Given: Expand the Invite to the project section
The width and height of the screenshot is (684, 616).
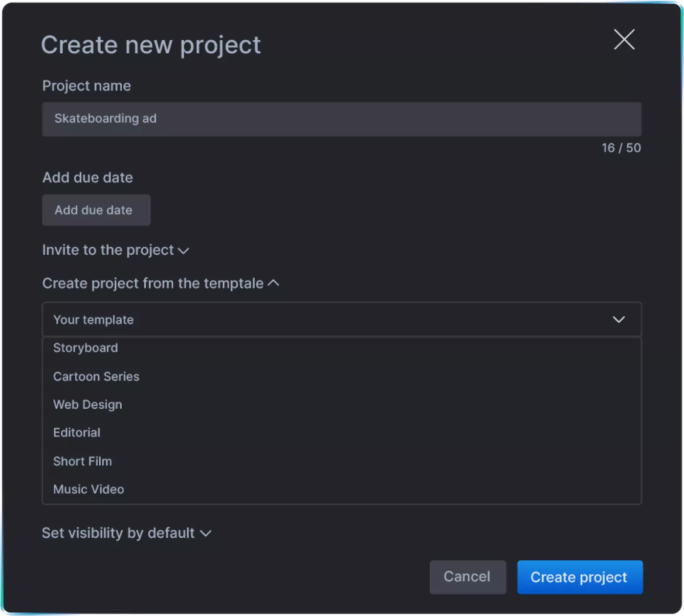Looking at the screenshot, I should pos(108,250).
